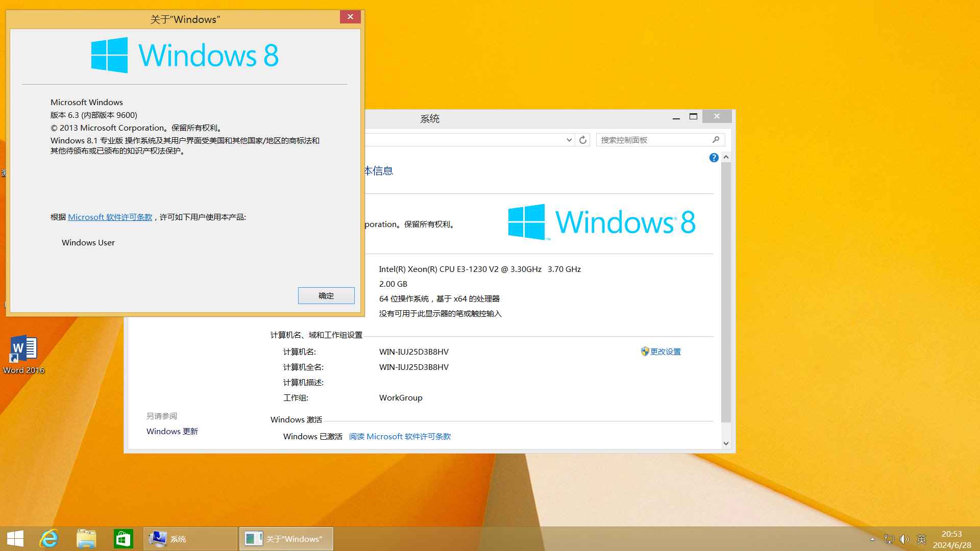Open the Windows 更新 link in the left pane
Viewport: 980px width, 551px height.
tap(172, 431)
